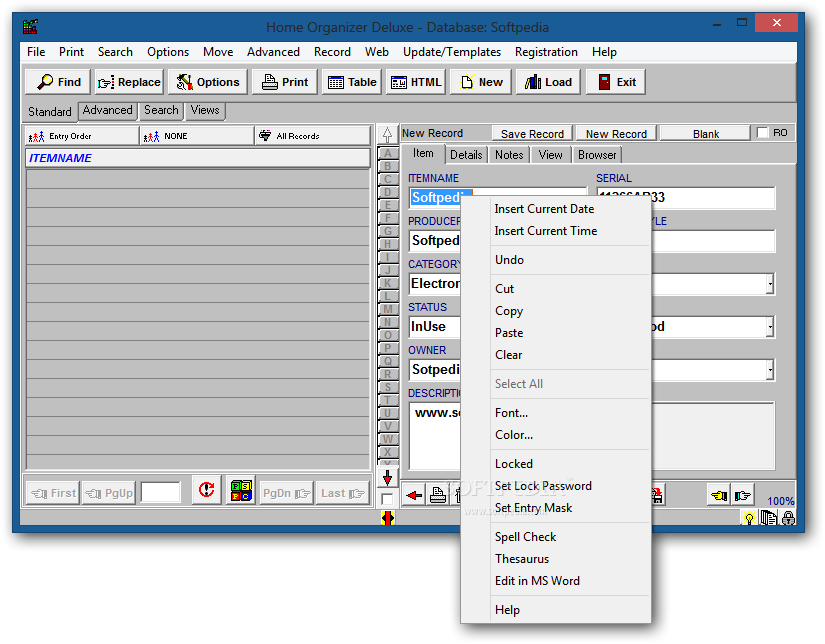Click the record number input box

pos(160,493)
